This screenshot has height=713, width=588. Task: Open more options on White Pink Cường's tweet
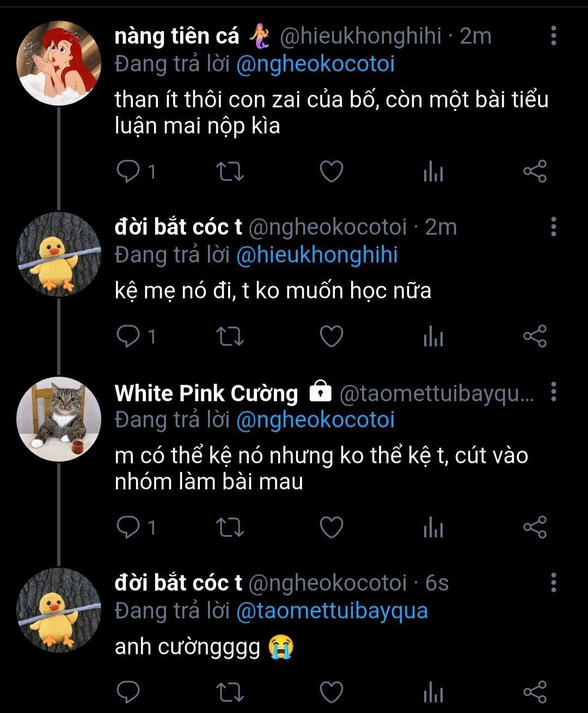click(x=553, y=392)
